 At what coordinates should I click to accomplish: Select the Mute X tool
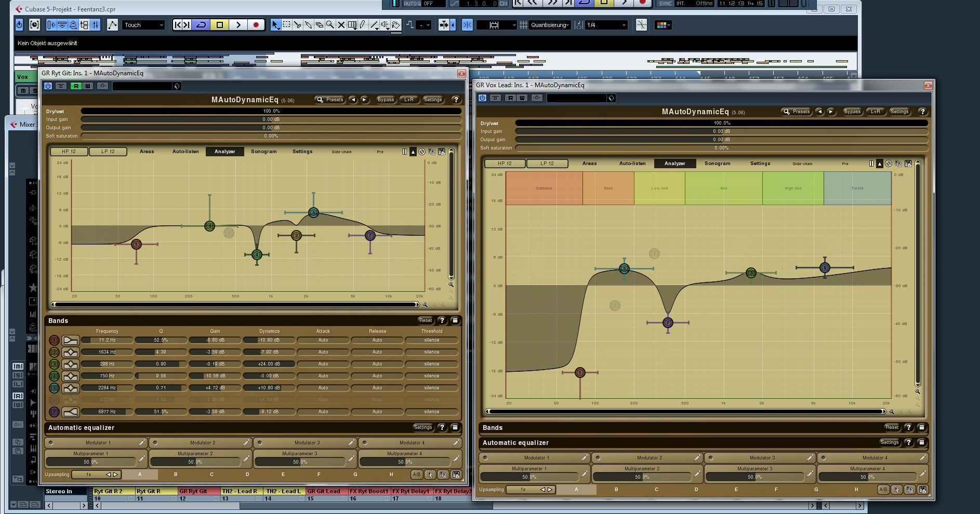(341, 24)
